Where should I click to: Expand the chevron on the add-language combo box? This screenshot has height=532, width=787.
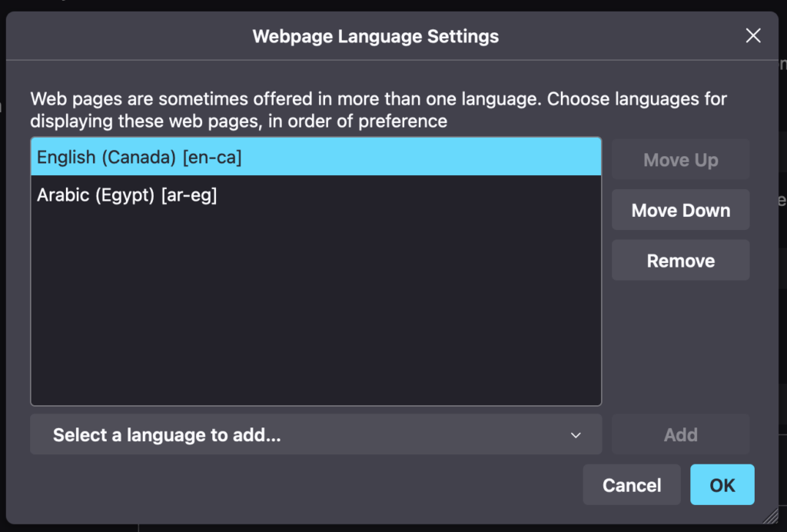576,434
